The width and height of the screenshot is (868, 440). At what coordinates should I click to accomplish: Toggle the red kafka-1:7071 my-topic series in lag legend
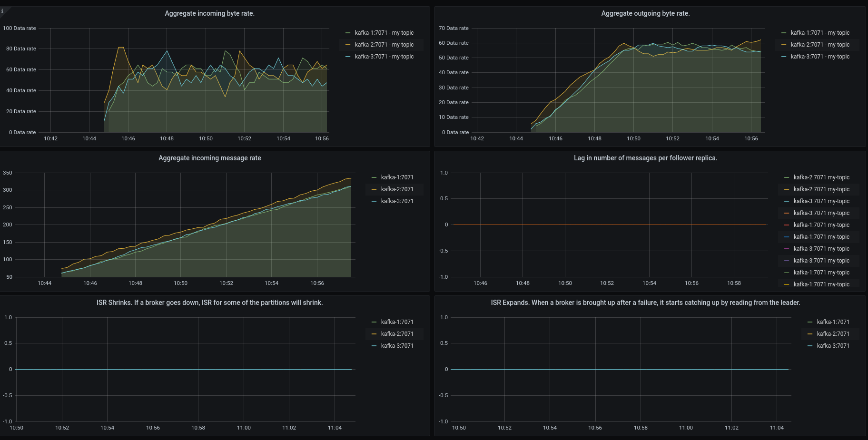[x=820, y=225]
